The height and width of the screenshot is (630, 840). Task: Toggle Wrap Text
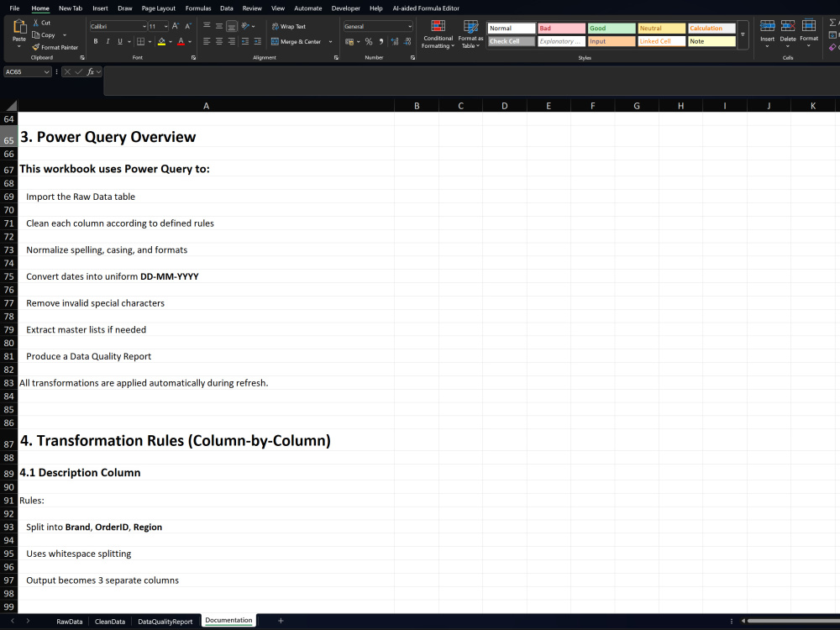pos(288,26)
